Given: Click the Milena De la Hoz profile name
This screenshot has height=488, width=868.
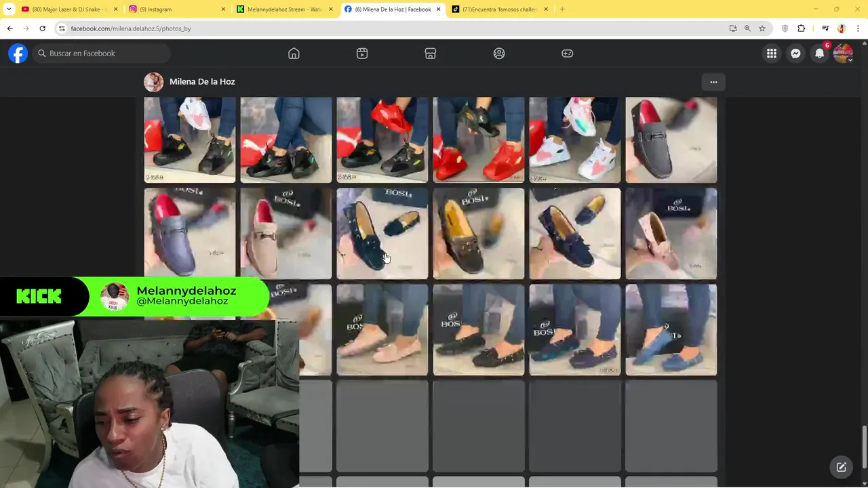Looking at the screenshot, I should pos(202,82).
